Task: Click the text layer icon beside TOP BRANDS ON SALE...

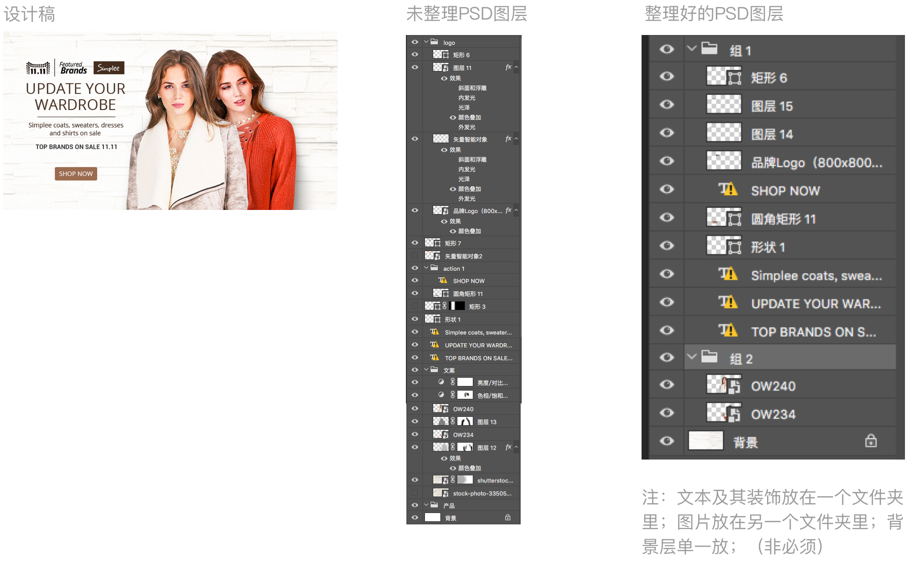Action: click(x=435, y=358)
